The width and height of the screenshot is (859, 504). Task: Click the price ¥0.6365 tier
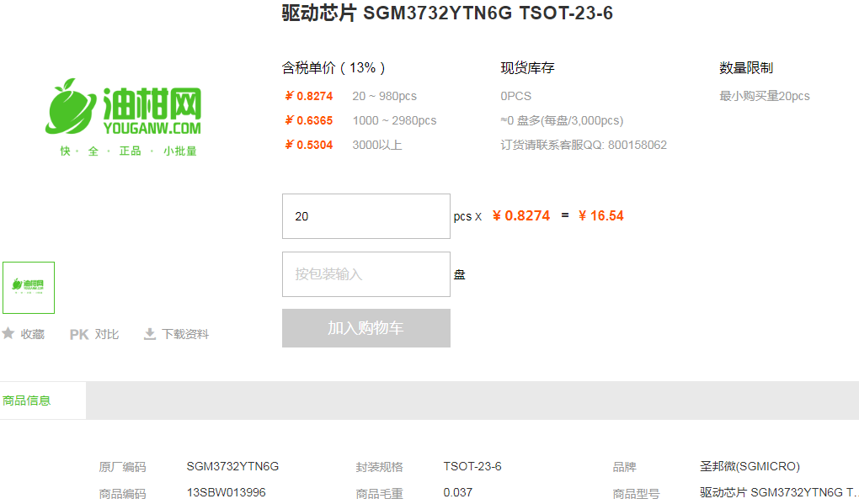click(309, 120)
